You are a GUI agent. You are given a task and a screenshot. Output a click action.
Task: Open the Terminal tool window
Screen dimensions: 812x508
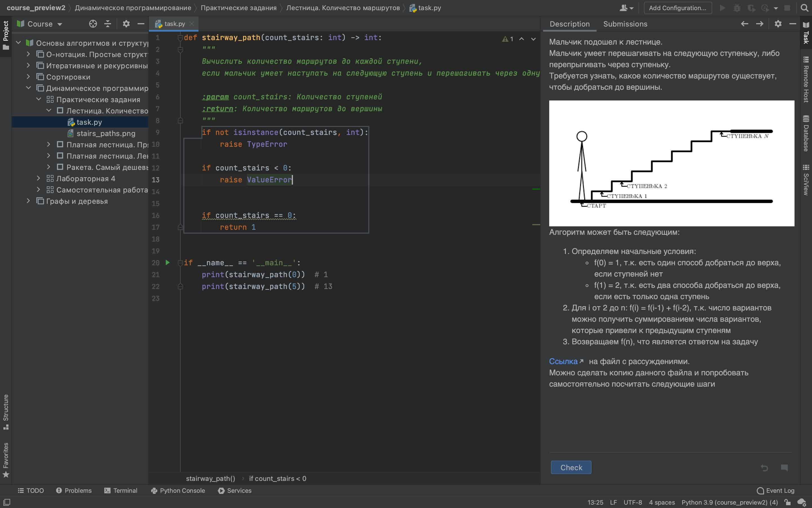121,491
